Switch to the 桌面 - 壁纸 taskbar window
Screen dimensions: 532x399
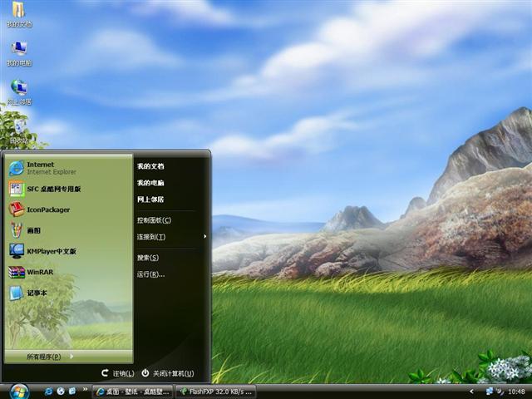[133, 392]
